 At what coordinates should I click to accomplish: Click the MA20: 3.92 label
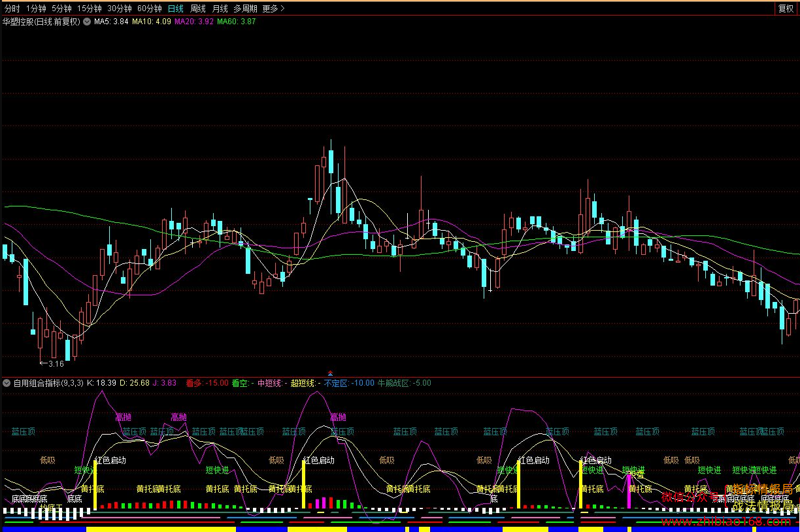(x=194, y=22)
